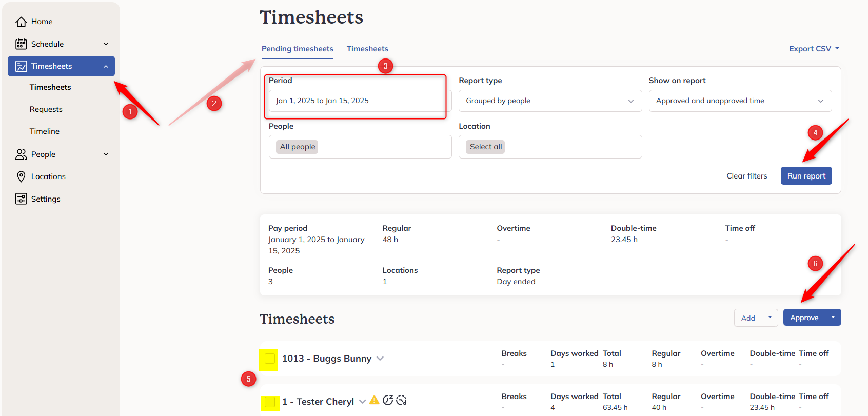The height and width of the screenshot is (416, 868).
Task: Expand the 1013 - Buggs Bunny row chevron
Action: [x=380, y=359]
